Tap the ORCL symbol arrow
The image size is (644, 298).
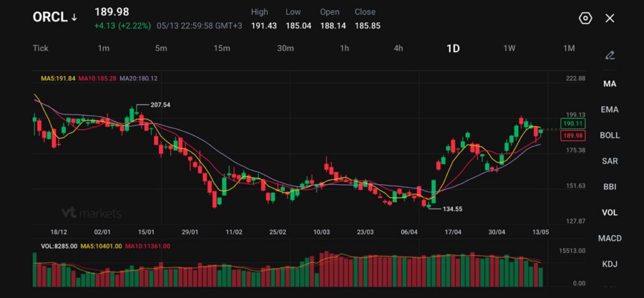74,17
